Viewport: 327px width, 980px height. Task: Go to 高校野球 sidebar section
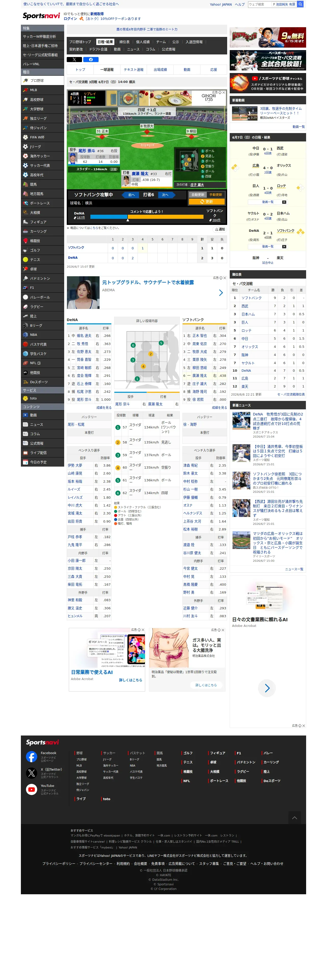pyautogui.click(x=42, y=100)
